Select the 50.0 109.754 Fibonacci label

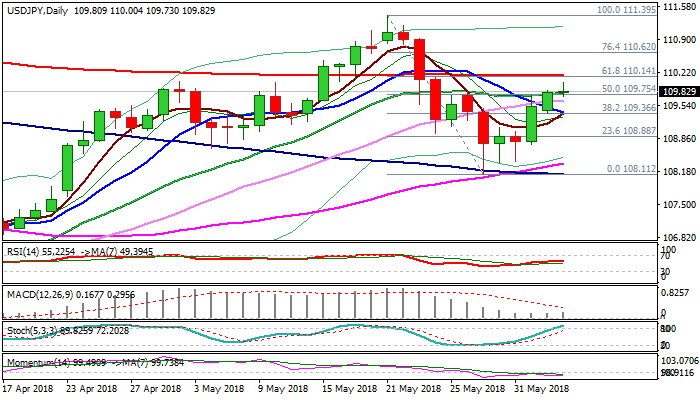click(628, 88)
